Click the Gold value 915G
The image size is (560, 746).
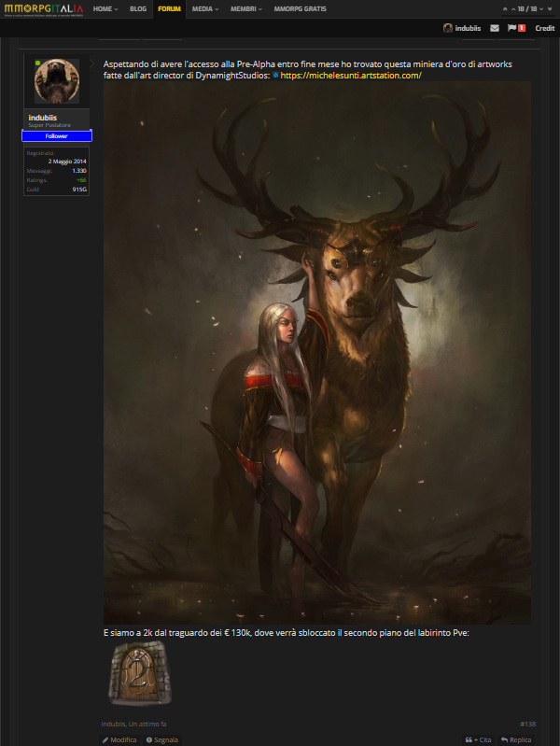tap(79, 190)
